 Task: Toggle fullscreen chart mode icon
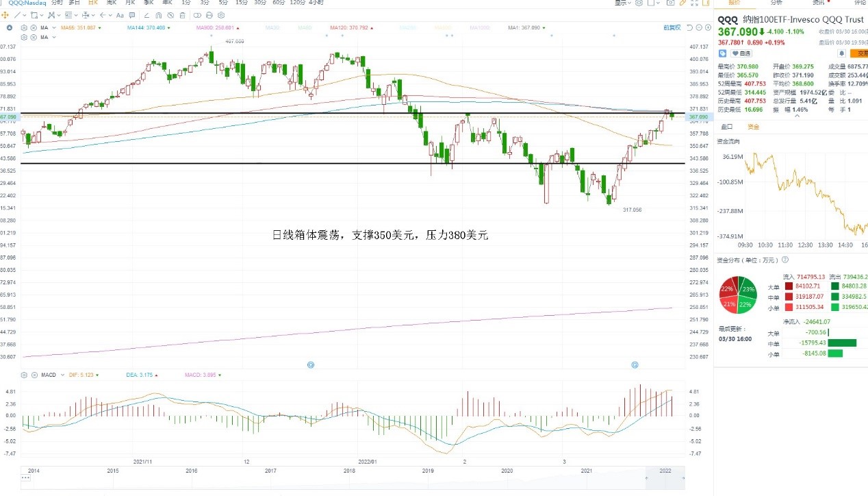(694, 3)
